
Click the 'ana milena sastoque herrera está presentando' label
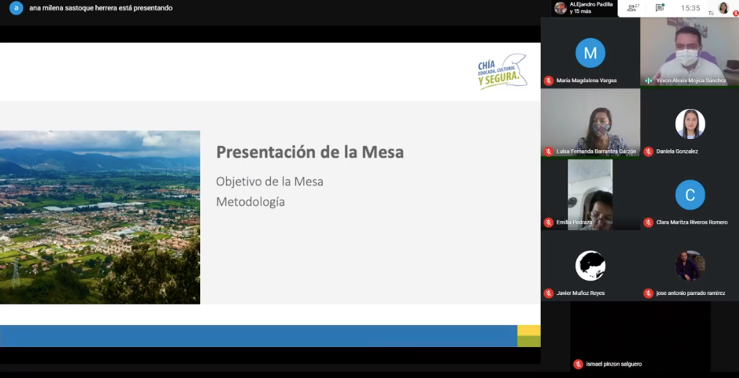click(101, 8)
